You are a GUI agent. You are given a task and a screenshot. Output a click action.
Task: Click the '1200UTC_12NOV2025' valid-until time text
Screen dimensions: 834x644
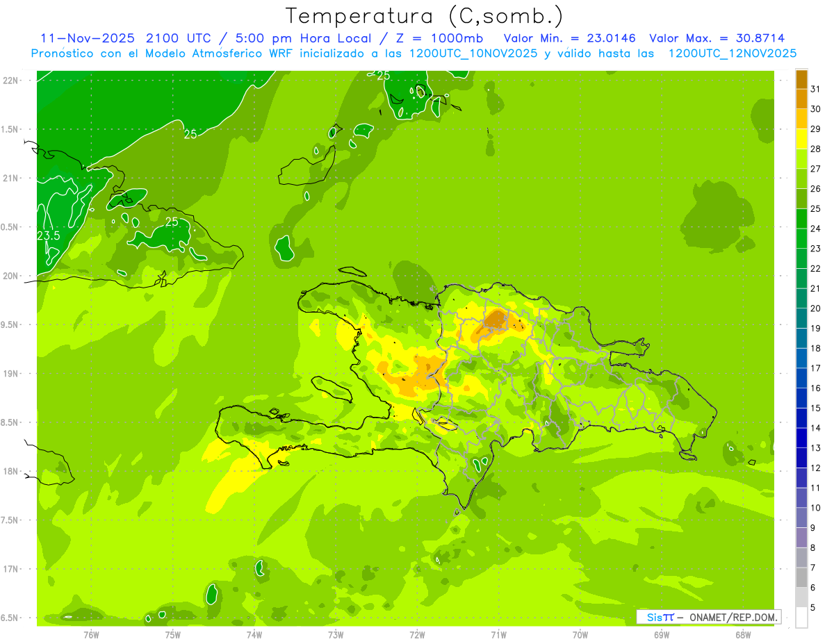(732, 53)
